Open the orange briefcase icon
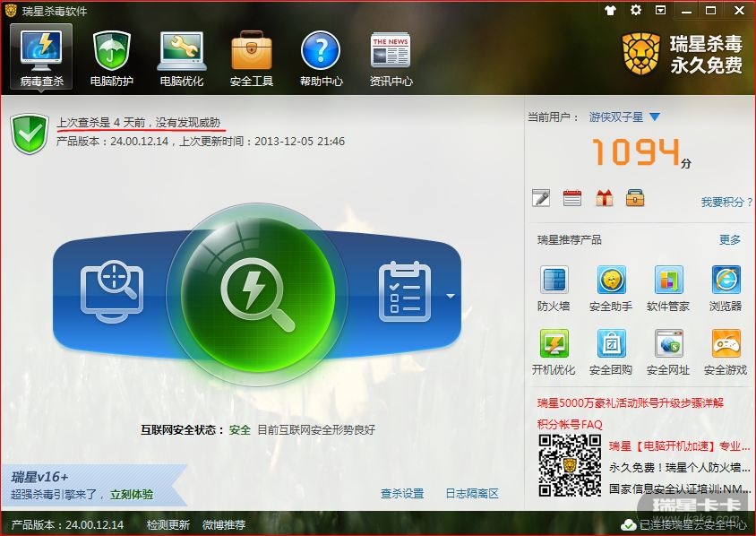Viewport: 756px width, 536px height. pyautogui.click(x=635, y=198)
